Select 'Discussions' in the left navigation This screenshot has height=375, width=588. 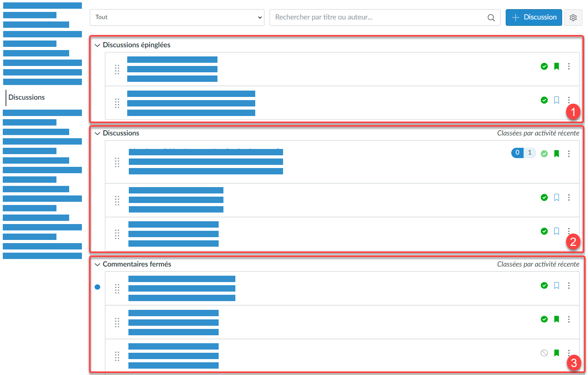point(27,97)
